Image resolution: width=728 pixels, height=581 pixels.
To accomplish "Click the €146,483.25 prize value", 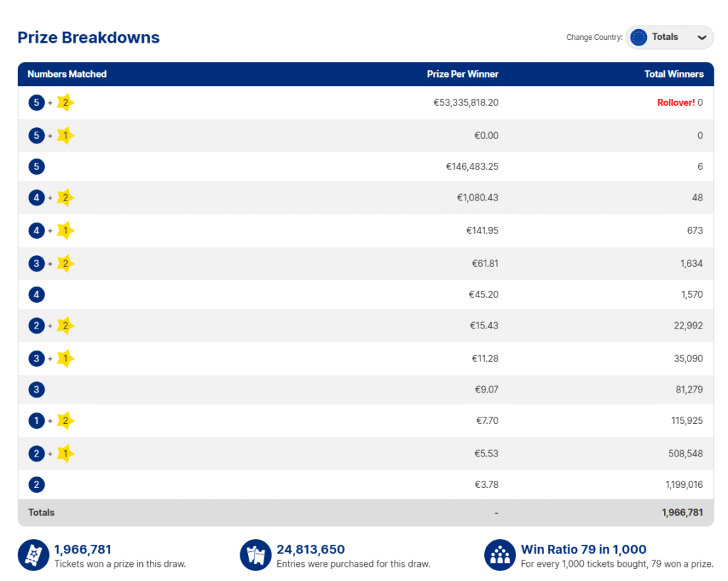I will coord(472,166).
